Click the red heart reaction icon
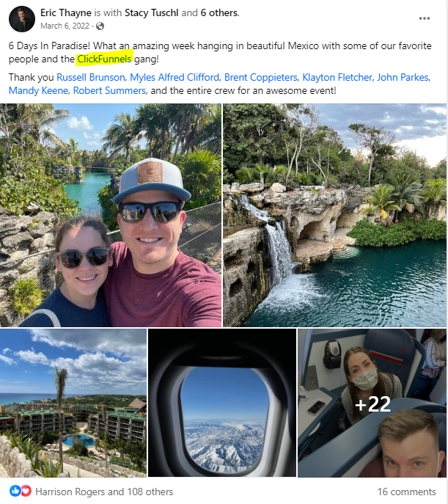Screen dimensions: 448x504 click(x=26, y=491)
